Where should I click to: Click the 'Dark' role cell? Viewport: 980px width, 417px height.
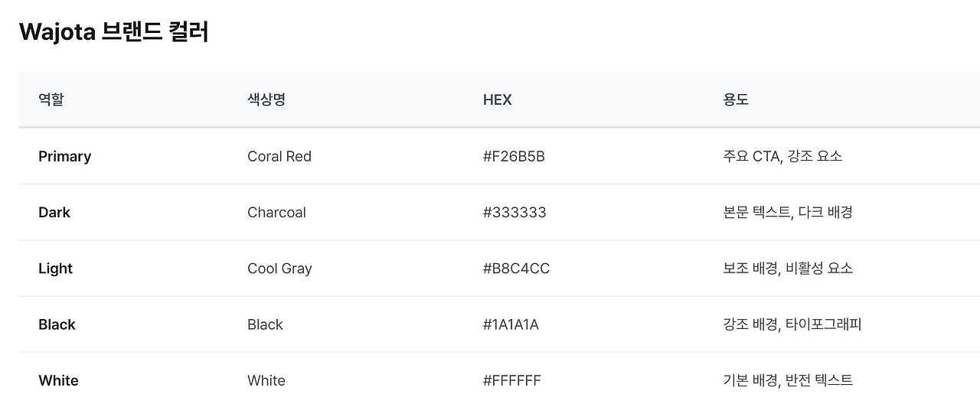[54, 212]
